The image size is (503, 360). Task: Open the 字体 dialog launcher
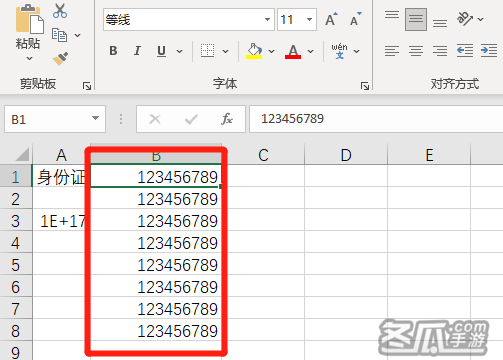[x=365, y=86]
